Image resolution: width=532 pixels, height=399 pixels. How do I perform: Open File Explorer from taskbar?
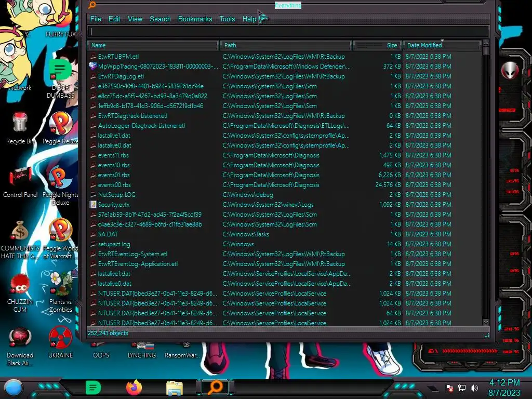[x=175, y=388]
